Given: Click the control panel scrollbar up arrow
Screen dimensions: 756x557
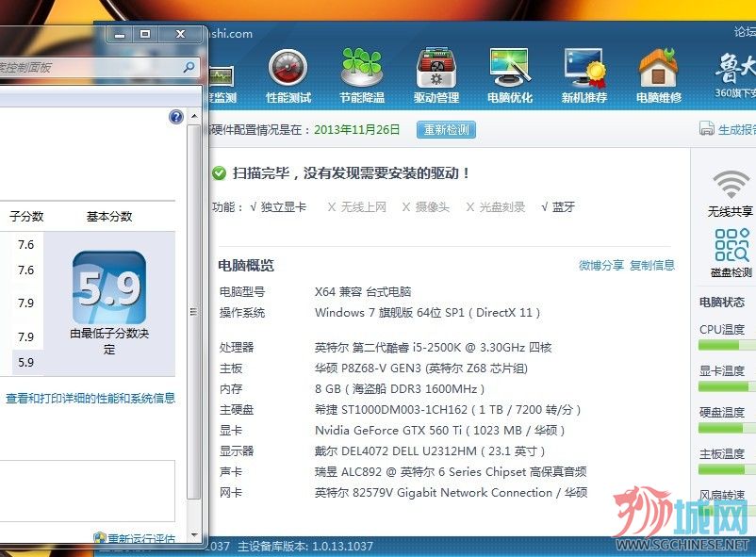Looking at the screenshot, I should pos(194,116).
